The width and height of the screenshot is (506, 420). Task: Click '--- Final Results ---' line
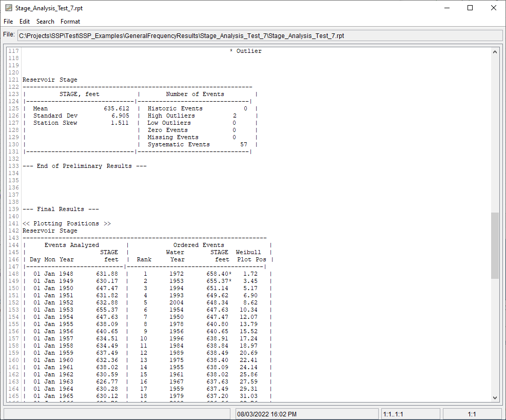(61, 209)
